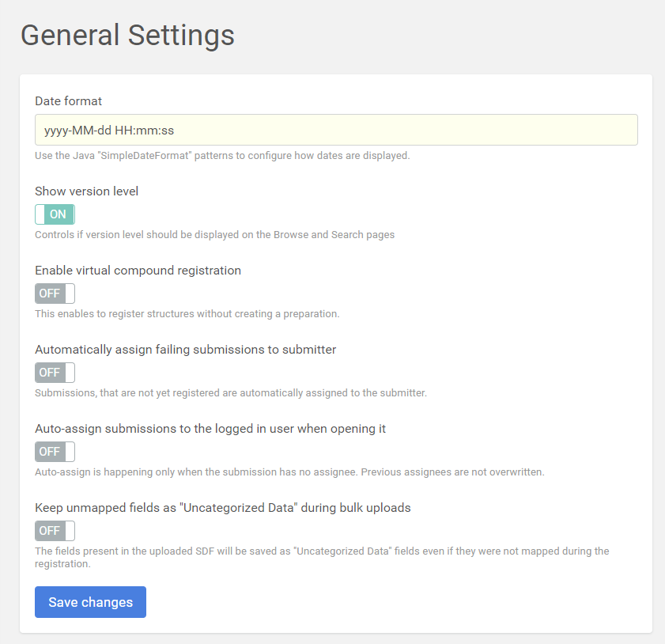Turn off the Show version level toggle
665x644 pixels.
click(55, 214)
